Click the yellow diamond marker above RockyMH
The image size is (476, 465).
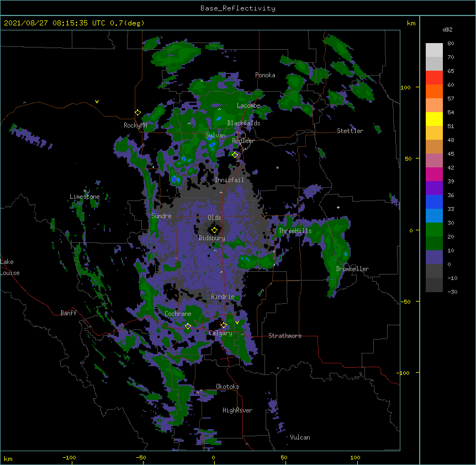137,113
